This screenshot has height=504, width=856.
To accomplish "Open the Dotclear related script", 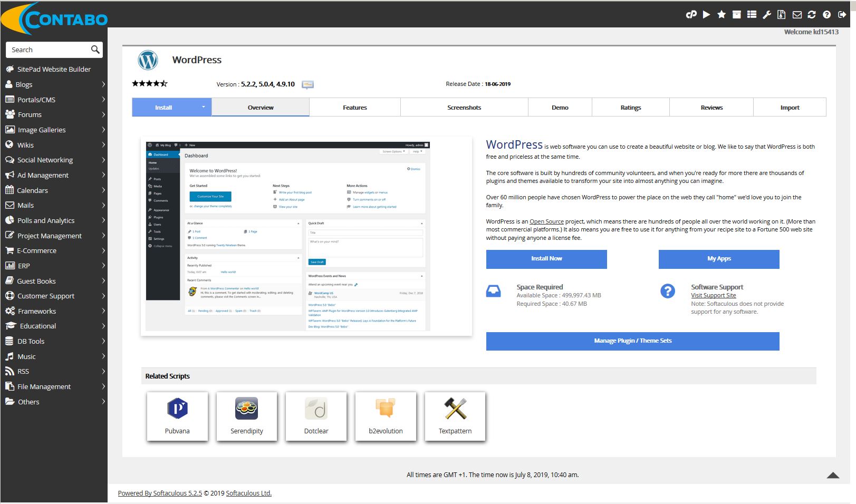I will (x=316, y=416).
